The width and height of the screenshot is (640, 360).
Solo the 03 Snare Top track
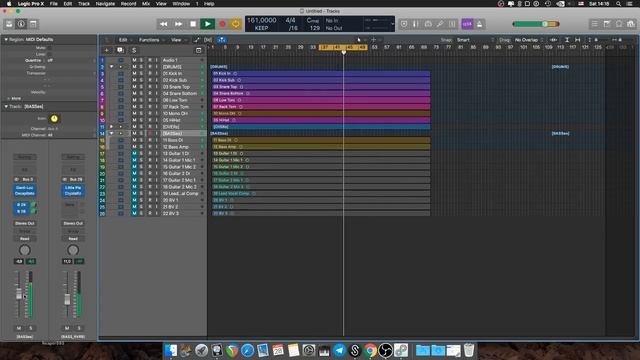142,87
